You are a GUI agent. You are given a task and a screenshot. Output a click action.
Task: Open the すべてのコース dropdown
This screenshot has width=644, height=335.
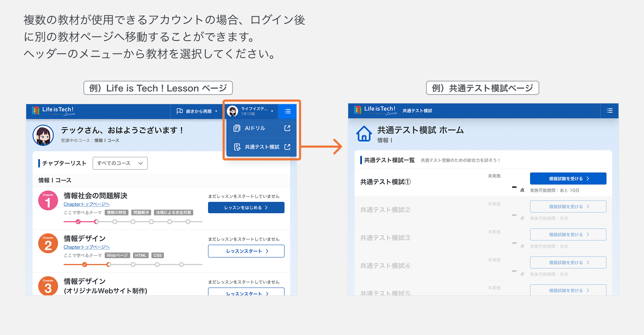120,163
